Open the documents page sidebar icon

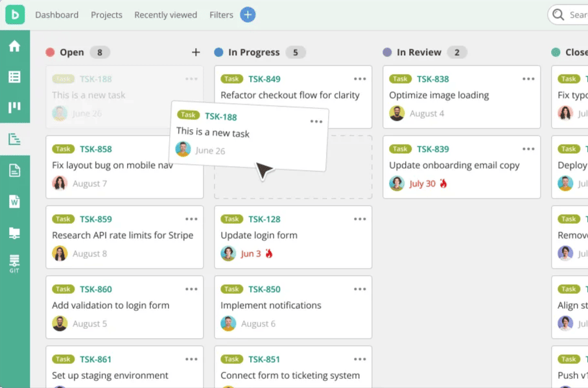point(14,171)
